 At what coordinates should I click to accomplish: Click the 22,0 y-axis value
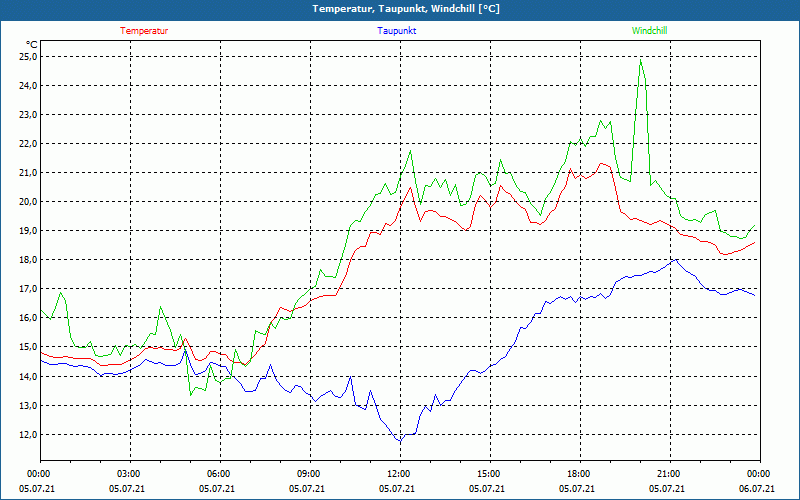pos(29,144)
